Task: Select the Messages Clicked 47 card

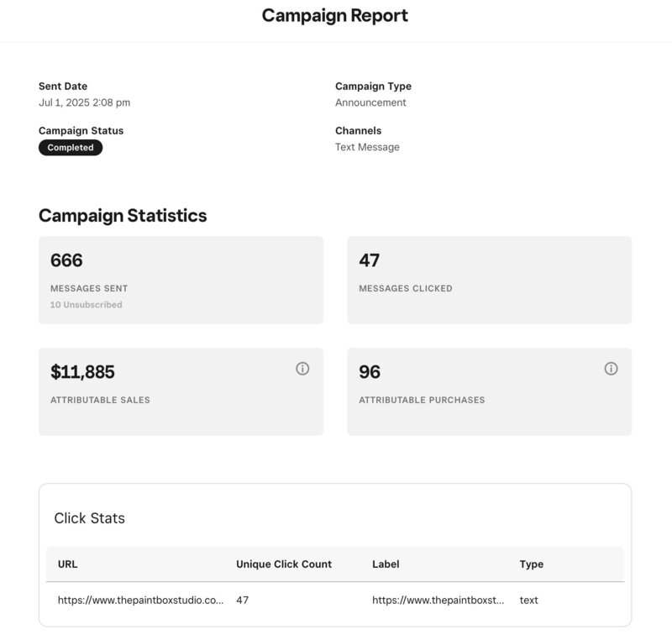Action: [x=490, y=280]
